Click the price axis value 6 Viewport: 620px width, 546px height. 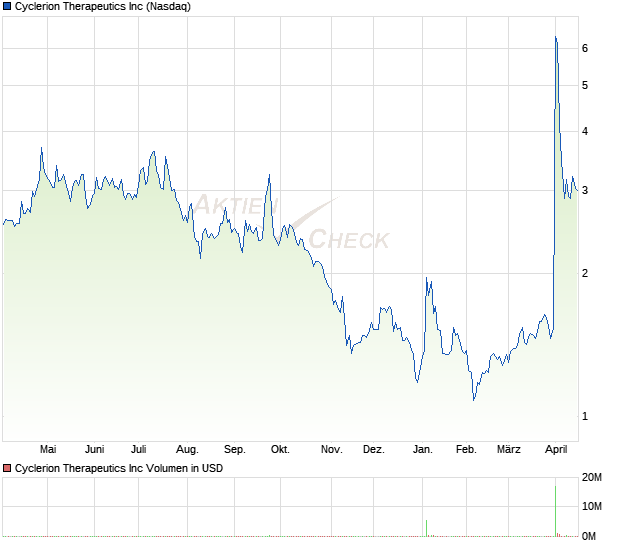click(x=585, y=48)
